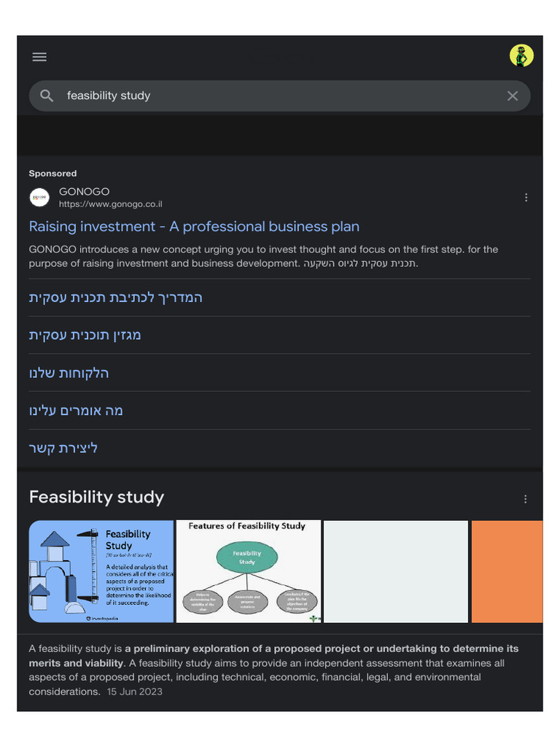Click the GONOGO site logo icon
Image resolution: width=560 pixels, height=747 pixels.
click(39, 197)
